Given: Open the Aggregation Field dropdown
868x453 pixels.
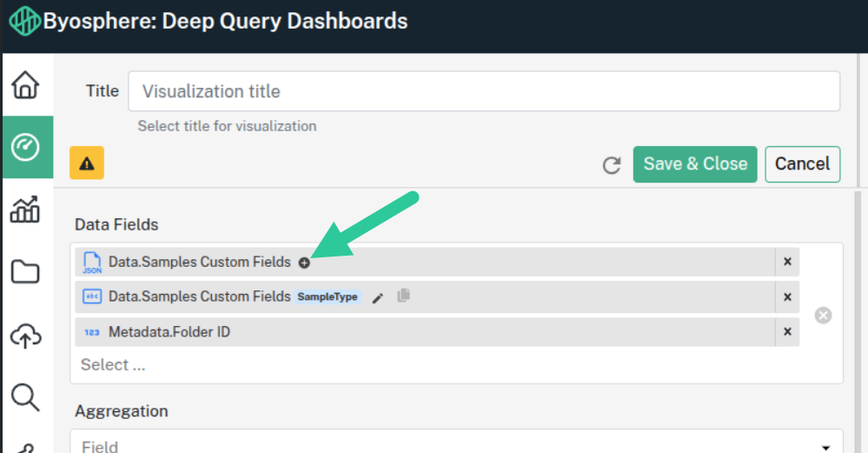Looking at the screenshot, I should [x=457, y=443].
